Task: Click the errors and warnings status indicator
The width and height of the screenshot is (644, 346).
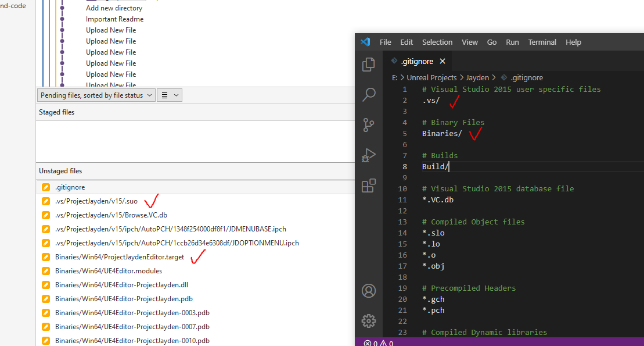Action: pos(378,343)
